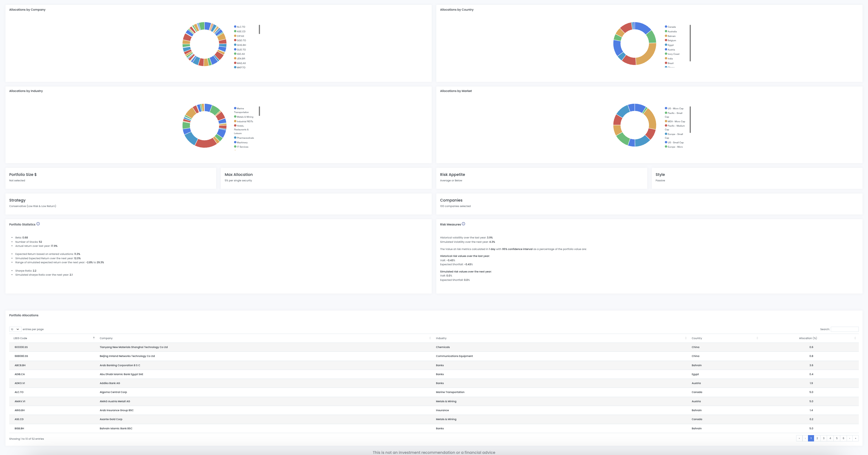
Task: Sort the table by the Allocation (%) icon
Action: (x=855, y=338)
